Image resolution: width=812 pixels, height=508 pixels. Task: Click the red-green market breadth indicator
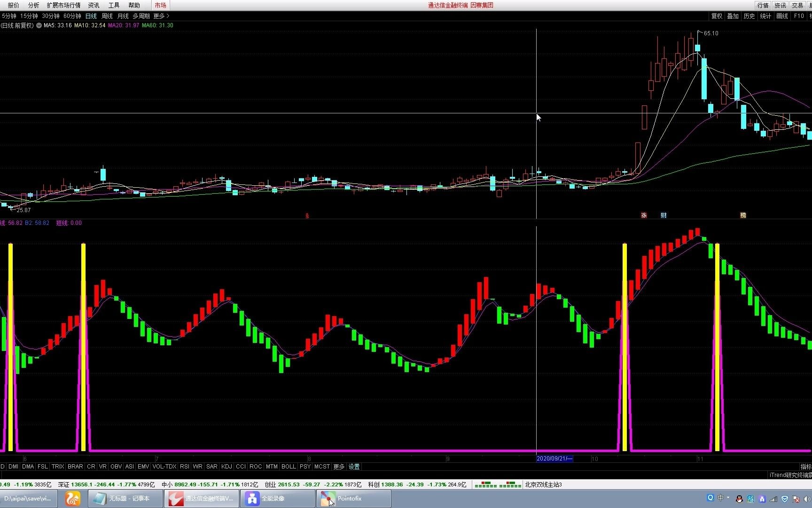(x=498, y=484)
